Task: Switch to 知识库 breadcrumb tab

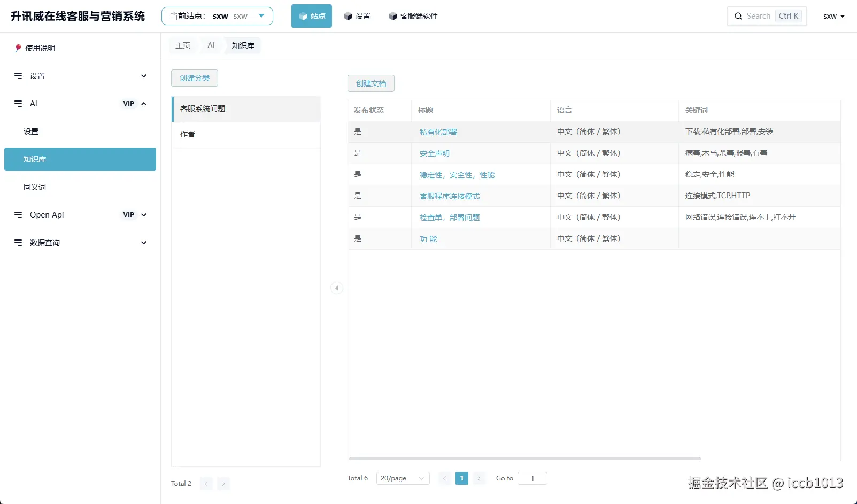Action: [x=243, y=45]
